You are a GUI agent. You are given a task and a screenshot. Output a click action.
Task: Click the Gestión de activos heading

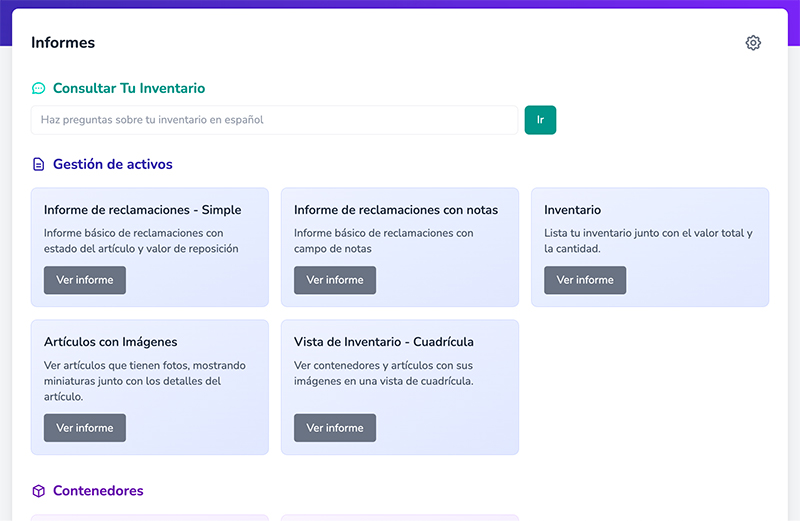tap(113, 164)
